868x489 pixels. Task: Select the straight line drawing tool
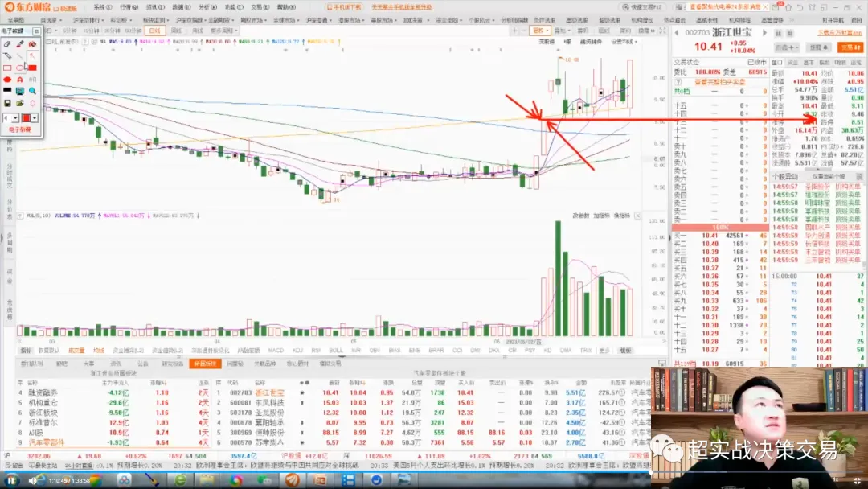(x=20, y=55)
